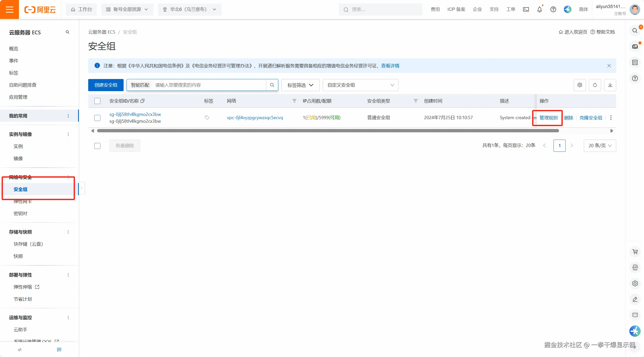Click the 管理规则 link in the row
644x357 pixels.
tap(548, 118)
